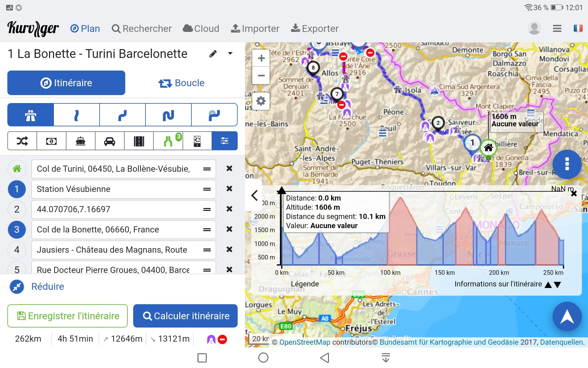Toggle the avoid toll roads option

coord(51,141)
